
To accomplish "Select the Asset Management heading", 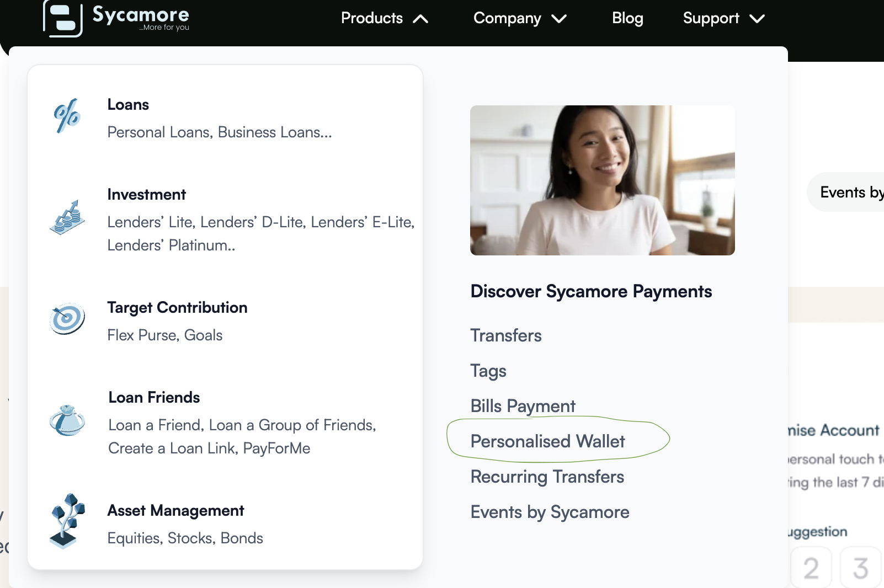I will tap(175, 510).
